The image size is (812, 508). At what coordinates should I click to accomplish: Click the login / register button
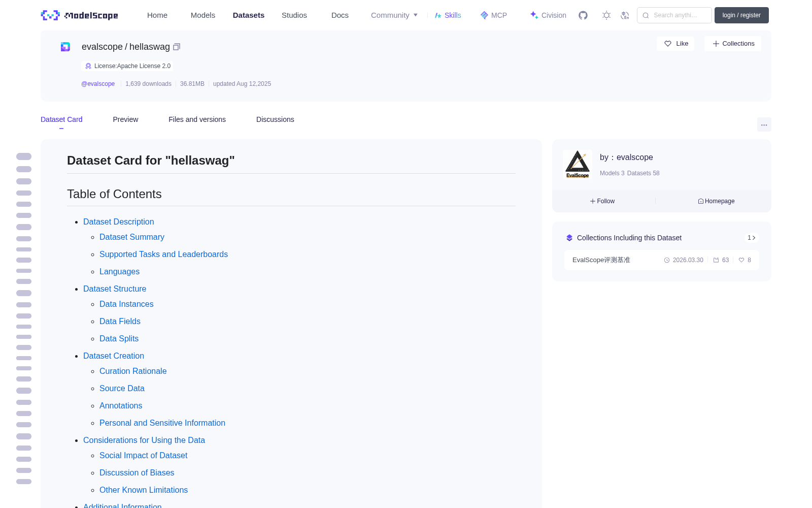(741, 15)
